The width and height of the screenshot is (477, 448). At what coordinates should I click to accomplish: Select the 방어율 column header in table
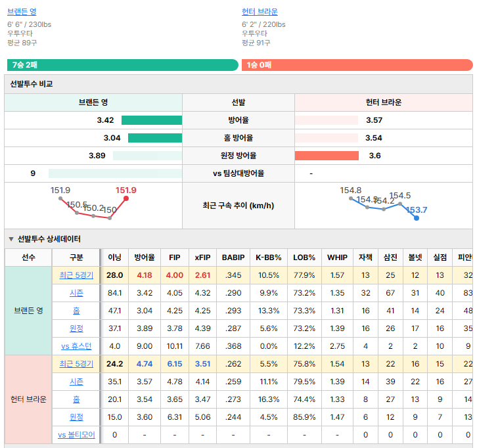[145, 258]
